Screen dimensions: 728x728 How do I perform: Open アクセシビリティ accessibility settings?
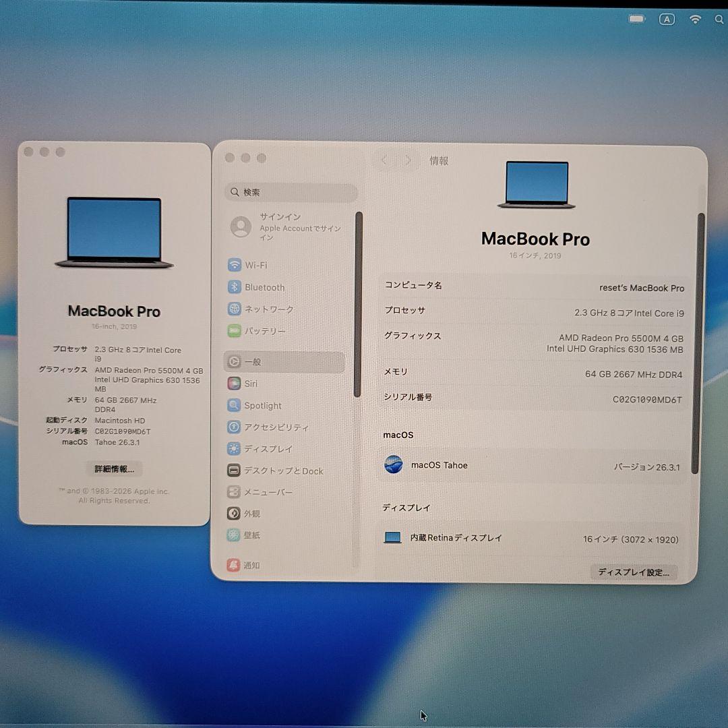click(x=268, y=427)
